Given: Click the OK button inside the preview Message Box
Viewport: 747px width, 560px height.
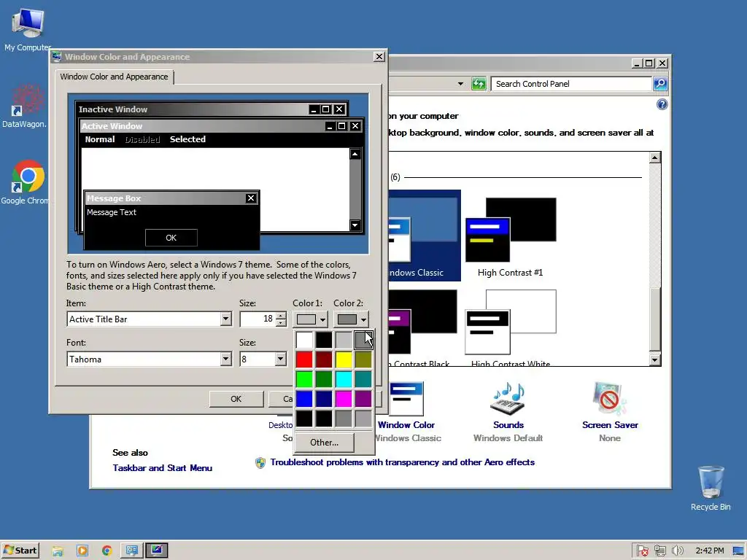Looking at the screenshot, I should click(171, 238).
